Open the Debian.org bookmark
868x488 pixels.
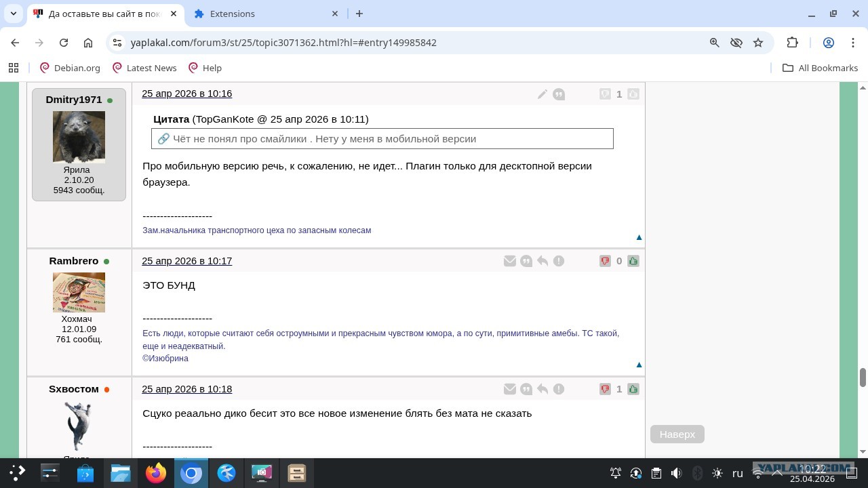pyautogui.click(x=70, y=68)
